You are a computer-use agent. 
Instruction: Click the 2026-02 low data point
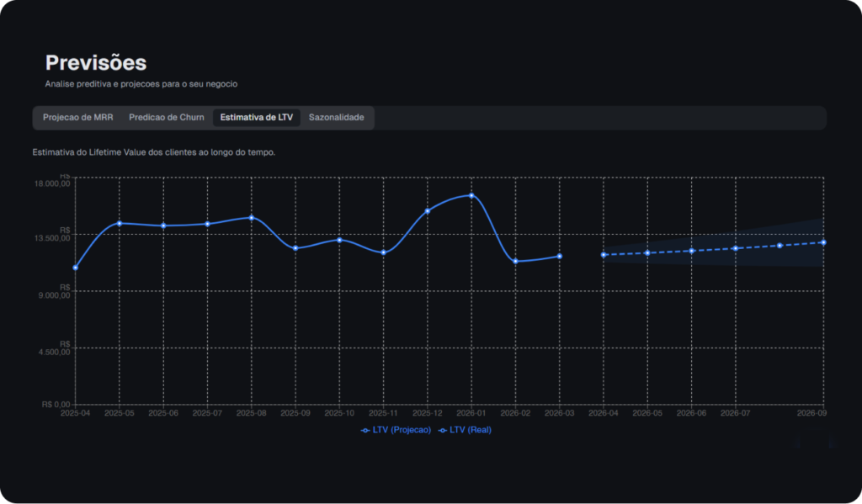(515, 261)
